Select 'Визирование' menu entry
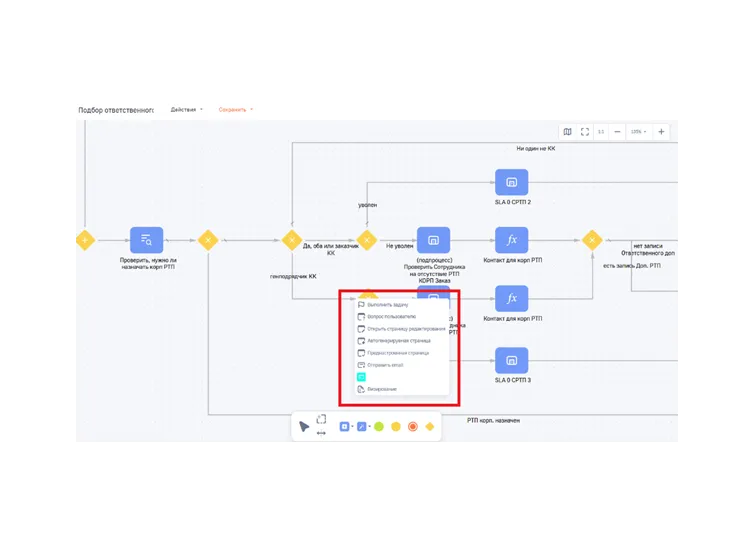Screen dimensions: 755x541 coord(381,389)
